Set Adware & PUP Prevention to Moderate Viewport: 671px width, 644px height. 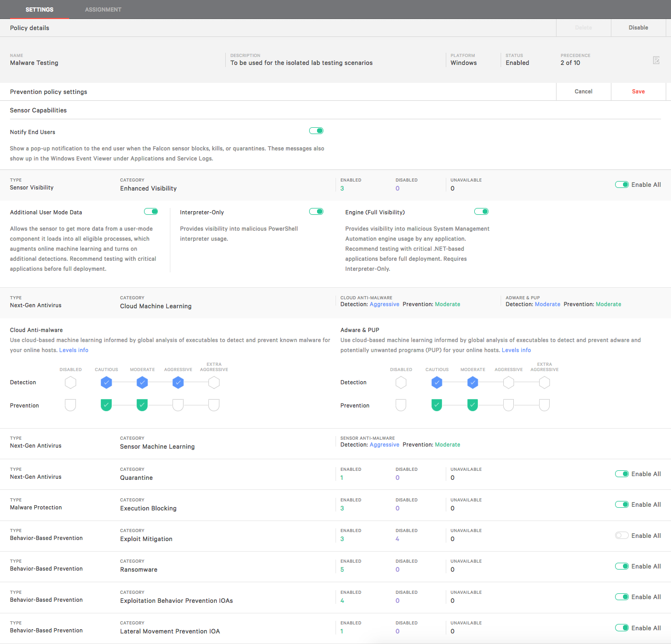click(x=473, y=405)
